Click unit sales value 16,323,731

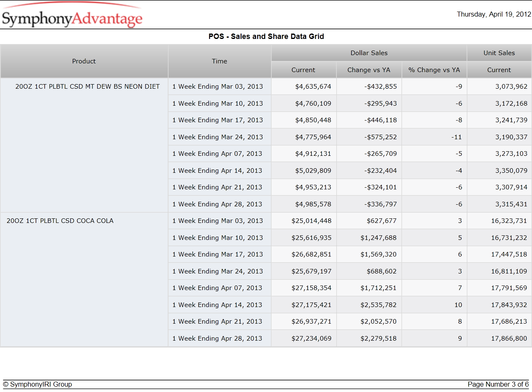[509, 221]
